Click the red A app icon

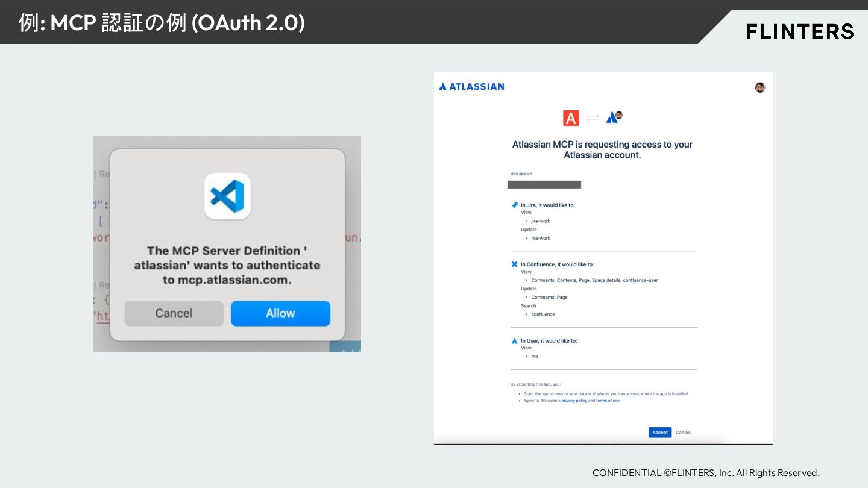coord(571,118)
